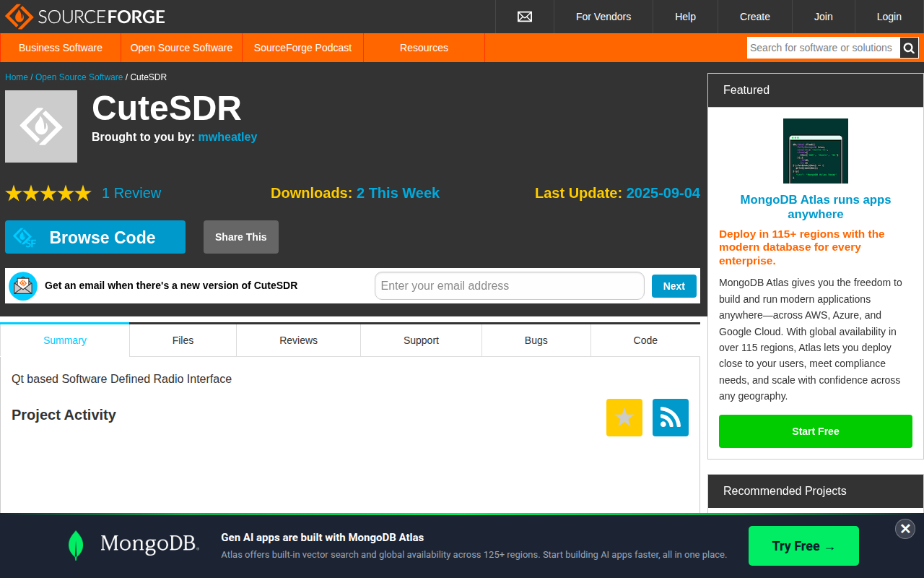Screen dimensions: 924x578
Task: Click the MongoDB Atlas featured code image
Action: point(816,151)
